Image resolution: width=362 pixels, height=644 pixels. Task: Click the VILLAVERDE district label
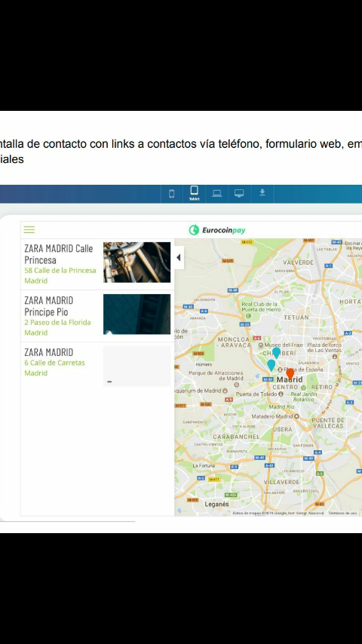tap(281, 482)
